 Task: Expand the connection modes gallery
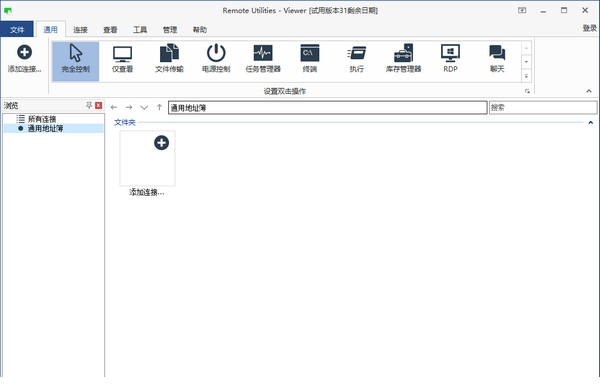[527, 76]
